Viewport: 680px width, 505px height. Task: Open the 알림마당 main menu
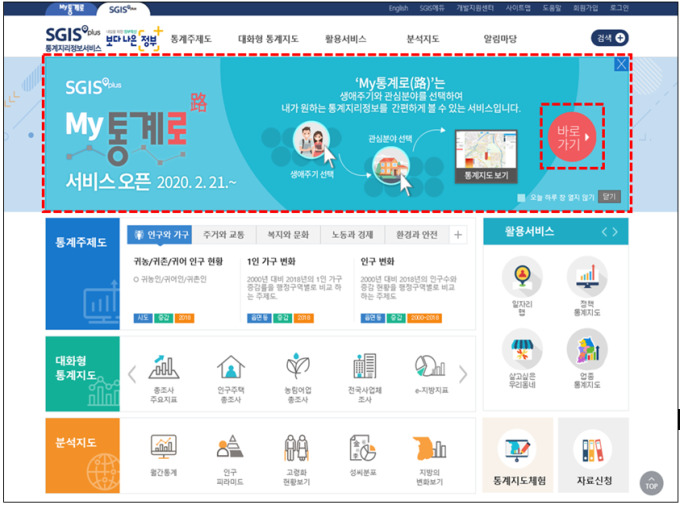coord(500,39)
